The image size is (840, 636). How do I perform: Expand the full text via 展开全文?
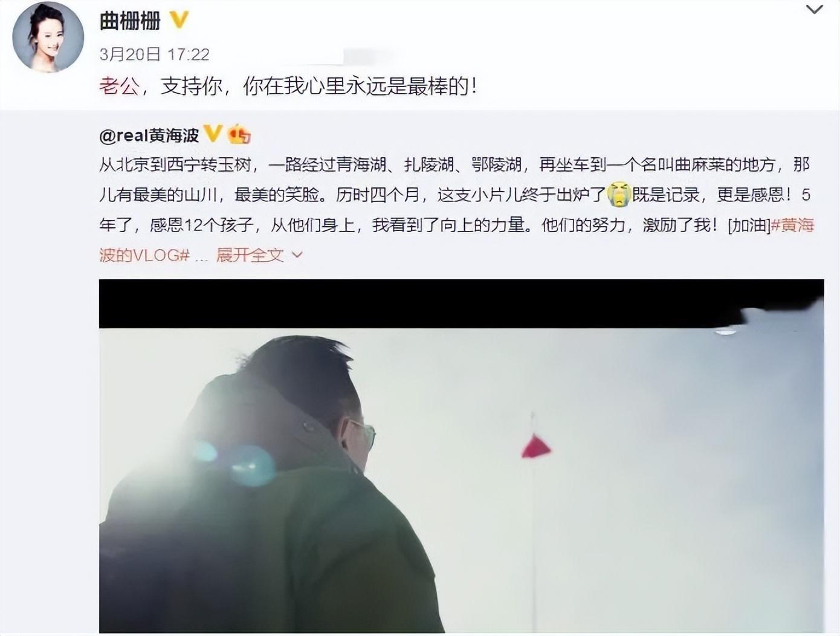(x=250, y=255)
